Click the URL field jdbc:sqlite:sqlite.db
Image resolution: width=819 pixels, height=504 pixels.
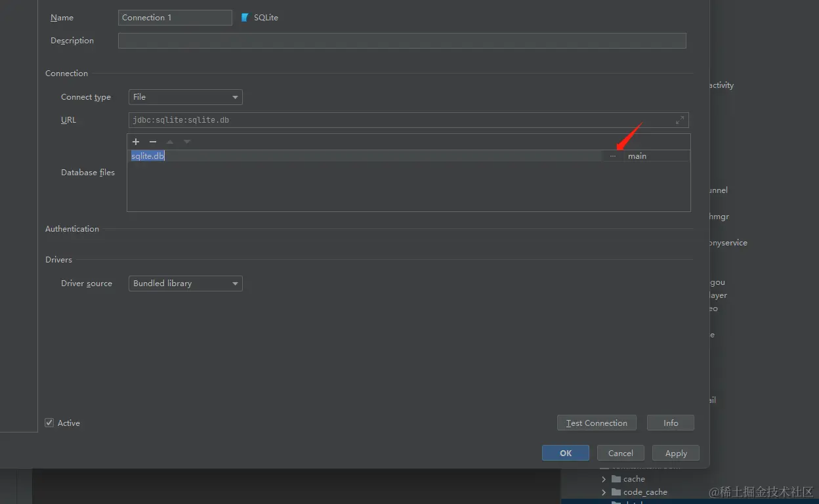409,120
